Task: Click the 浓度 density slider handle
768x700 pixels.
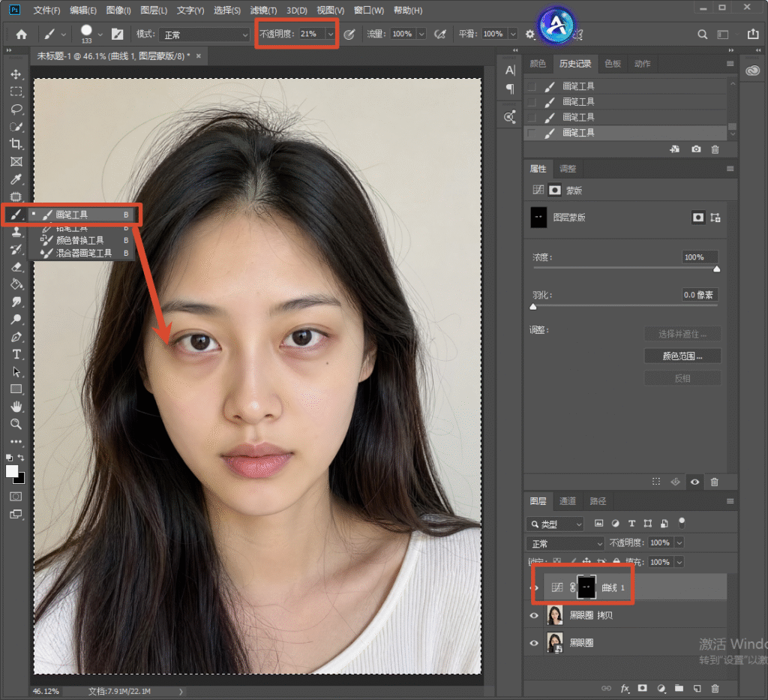Action: point(716,269)
